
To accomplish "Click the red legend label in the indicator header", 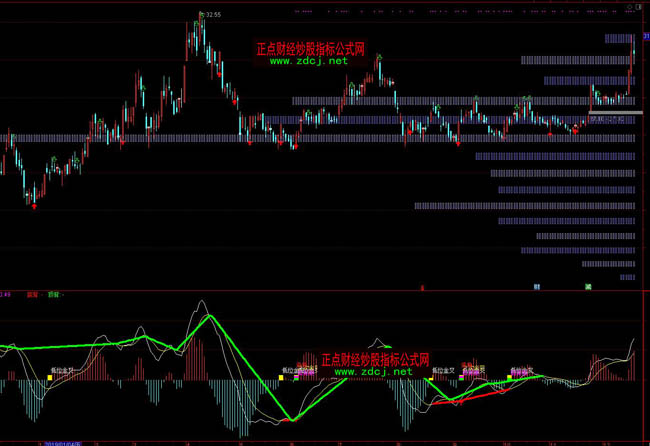I will [x=32, y=295].
